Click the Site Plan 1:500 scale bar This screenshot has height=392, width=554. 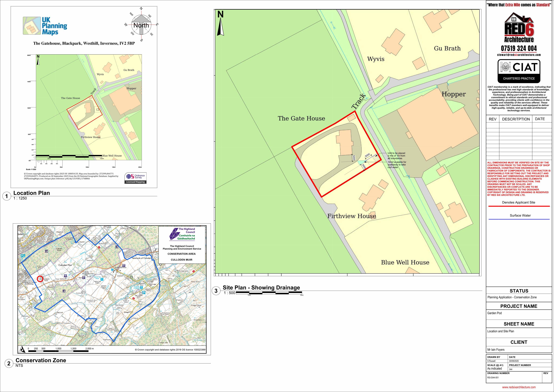(269, 293)
